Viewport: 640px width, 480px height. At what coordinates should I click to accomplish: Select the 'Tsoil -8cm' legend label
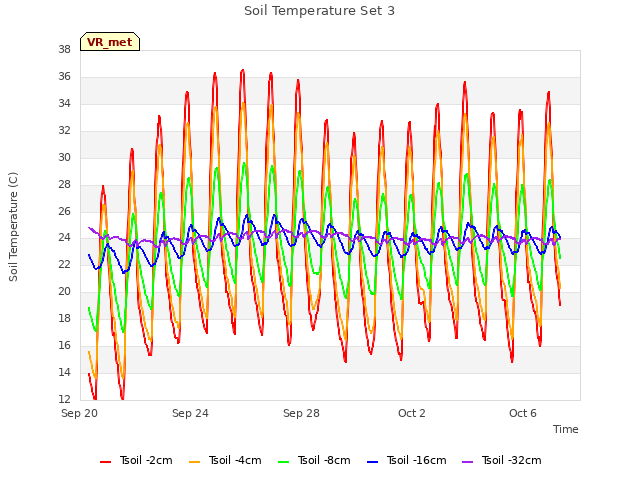(x=324, y=460)
